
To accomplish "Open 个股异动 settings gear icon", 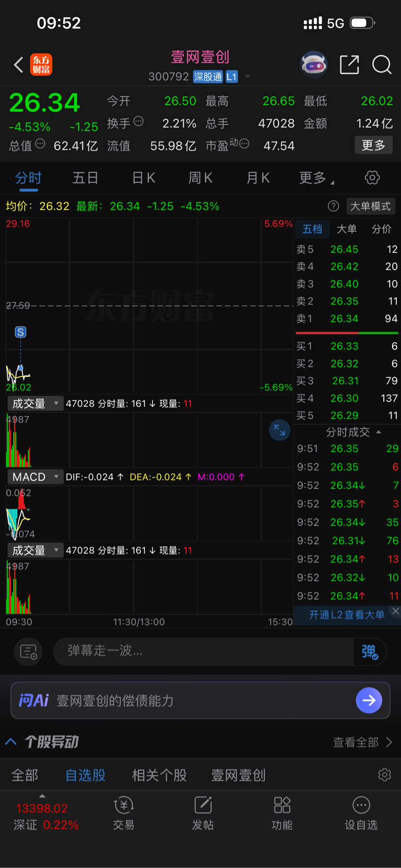I will pyautogui.click(x=385, y=775).
